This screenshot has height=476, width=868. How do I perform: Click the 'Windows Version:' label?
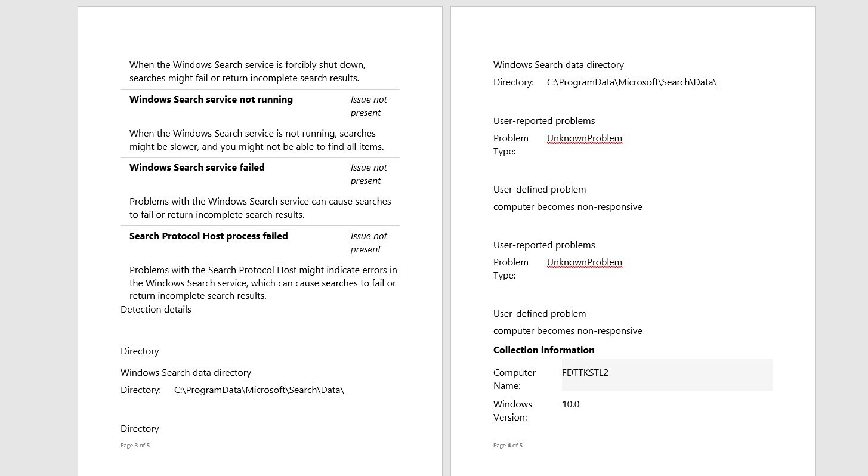[512, 411]
